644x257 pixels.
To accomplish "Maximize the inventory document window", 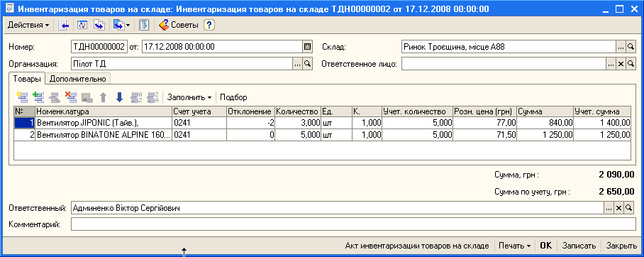I will pyautogui.click(x=620, y=9).
